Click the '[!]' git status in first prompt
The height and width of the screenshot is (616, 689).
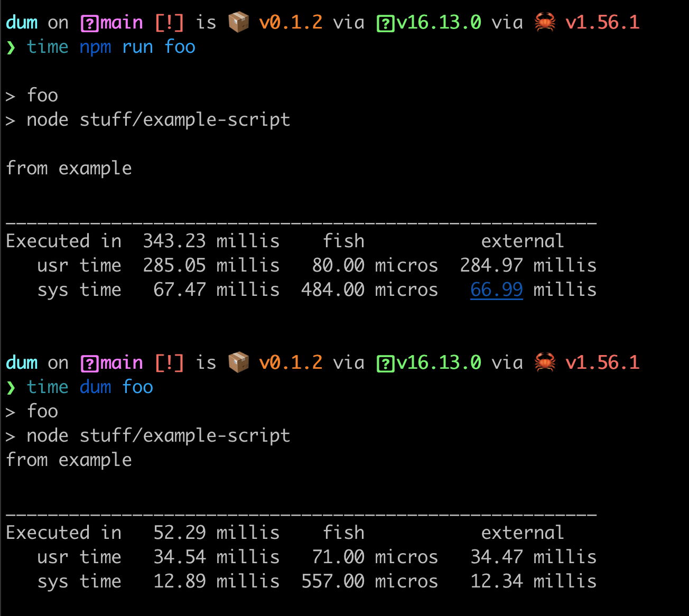(169, 22)
